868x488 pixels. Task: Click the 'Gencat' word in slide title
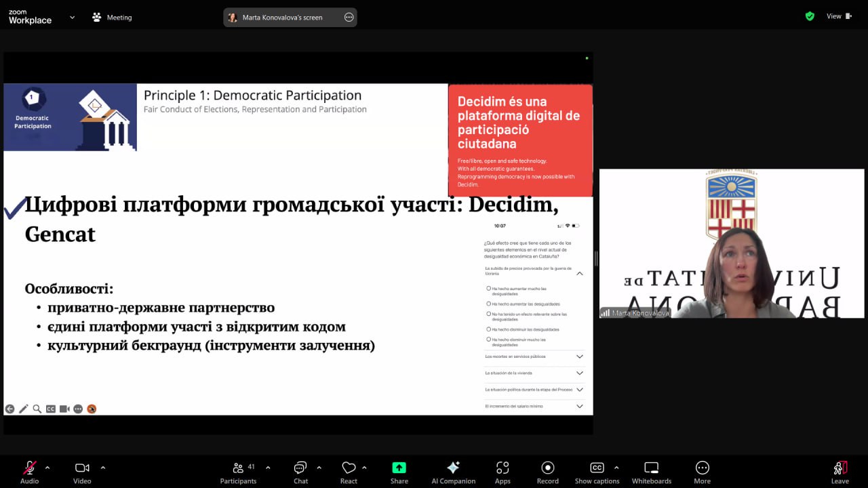tap(60, 235)
